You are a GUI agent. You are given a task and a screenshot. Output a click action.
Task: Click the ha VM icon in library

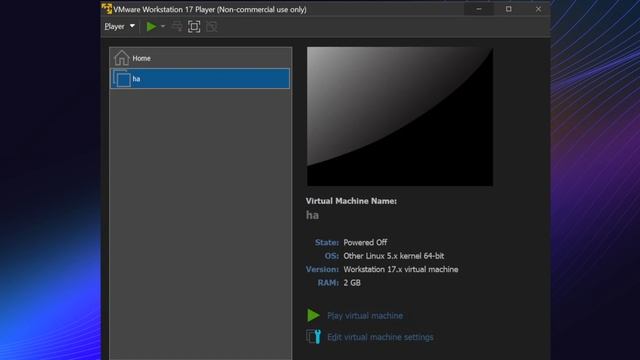[122, 78]
